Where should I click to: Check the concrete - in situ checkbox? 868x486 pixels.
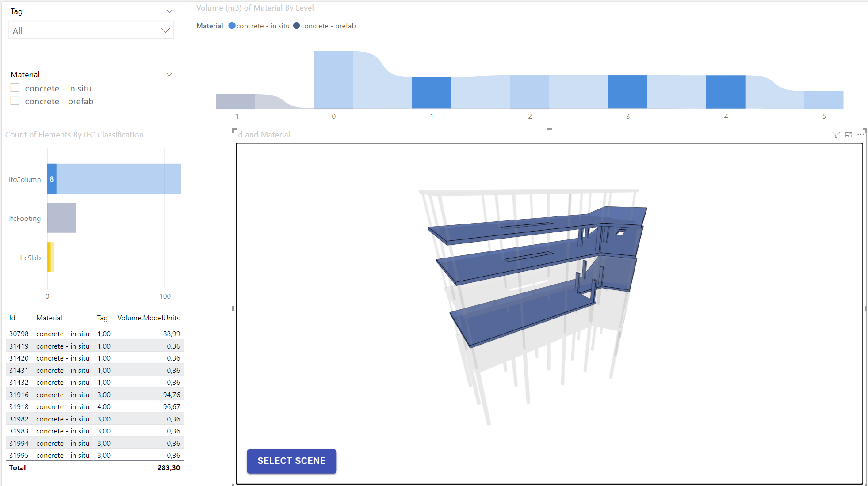tap(15, 87)
